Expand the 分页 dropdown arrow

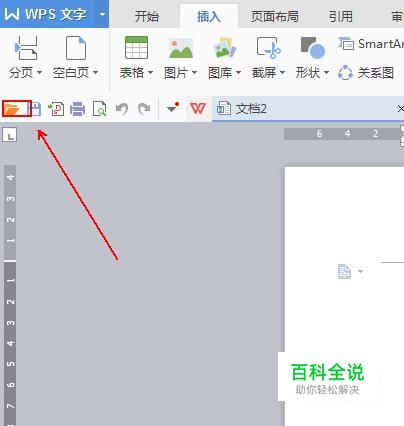click(x=39, y=72)
